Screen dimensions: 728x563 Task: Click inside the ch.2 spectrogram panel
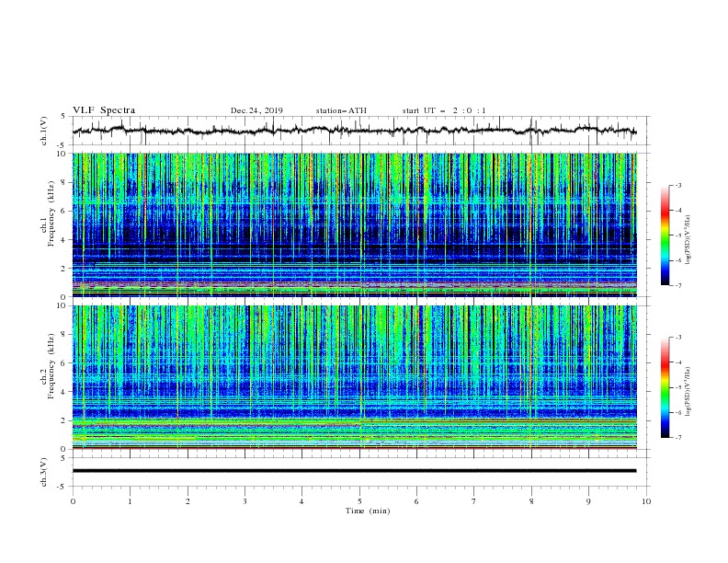click(x=354, y=377)
